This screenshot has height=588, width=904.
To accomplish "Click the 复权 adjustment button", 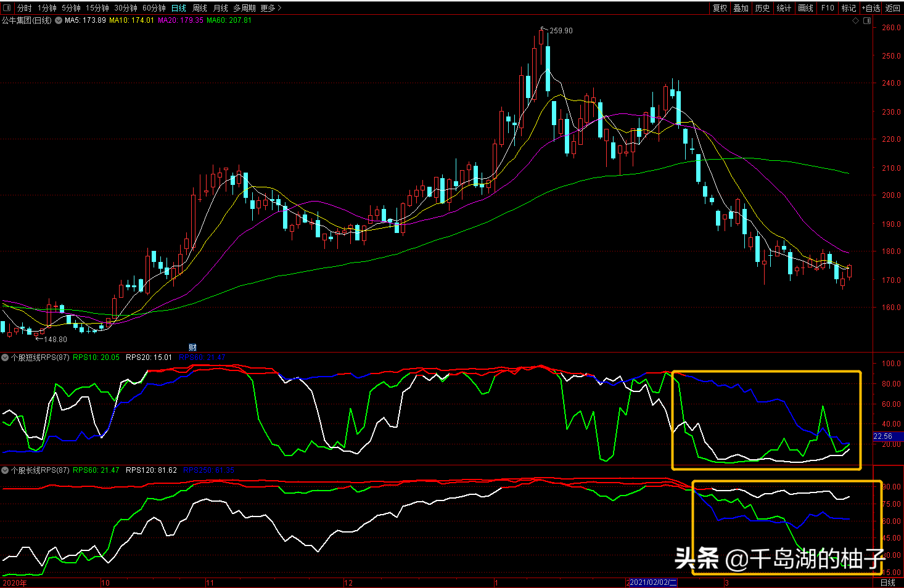I will pos(720,8).
